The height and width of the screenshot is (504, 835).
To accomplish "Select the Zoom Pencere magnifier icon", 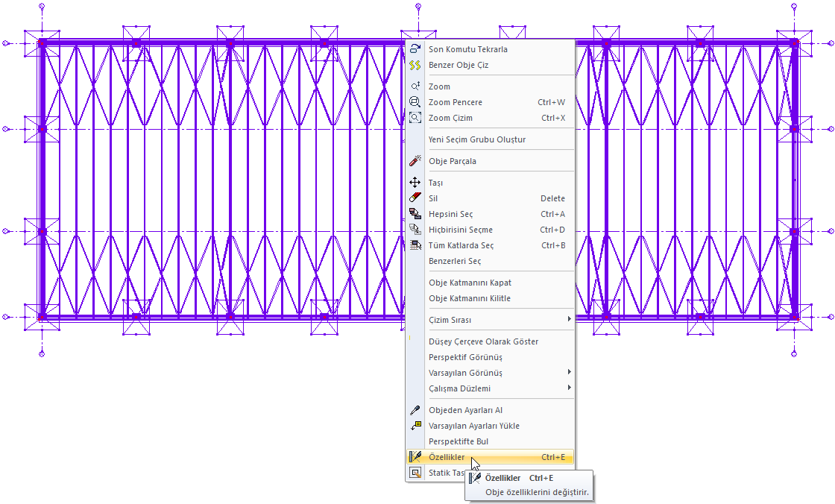I will [x=415, y=102].
